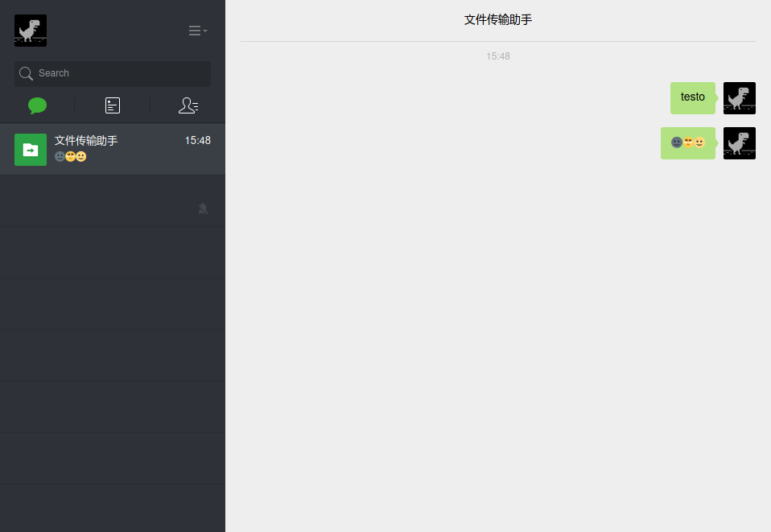Click the dark moon-face emoji in the bubble
Image resolution: width=771 pixels, height=532 pixels.
coord(676,142)
